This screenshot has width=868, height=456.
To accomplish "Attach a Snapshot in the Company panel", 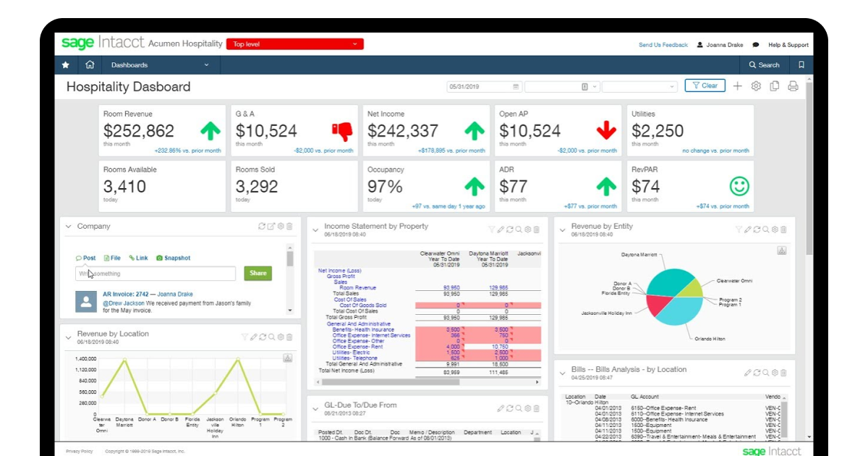I will tap(172, 258).
